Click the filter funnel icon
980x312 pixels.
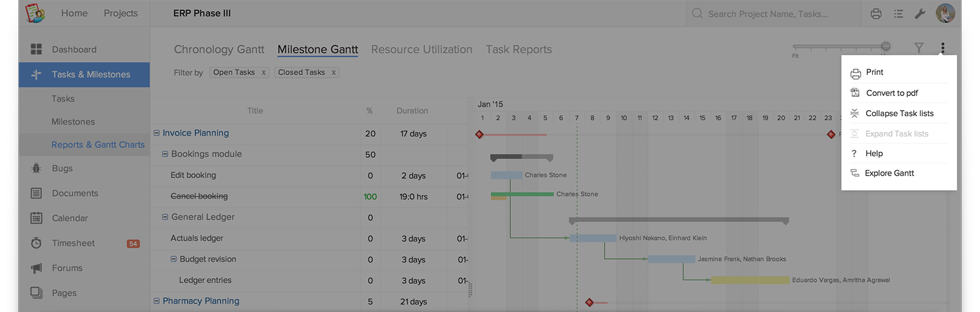coord(919,47)
